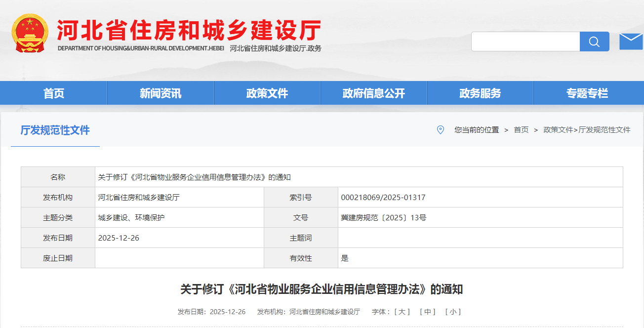Screen dimensions: 644x328
Task: Click inside the search input field
Action: point(525,41)
